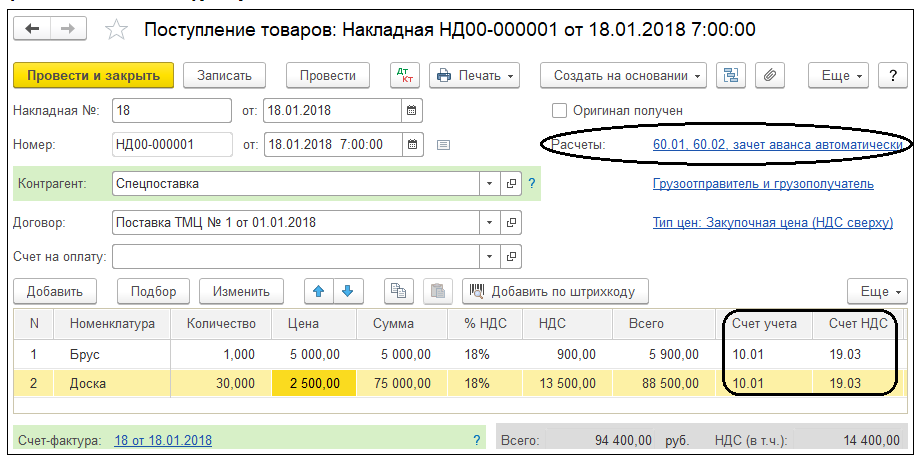
Task: Move the selected row up
Action: pyautogui.click(x=318, y=292)
